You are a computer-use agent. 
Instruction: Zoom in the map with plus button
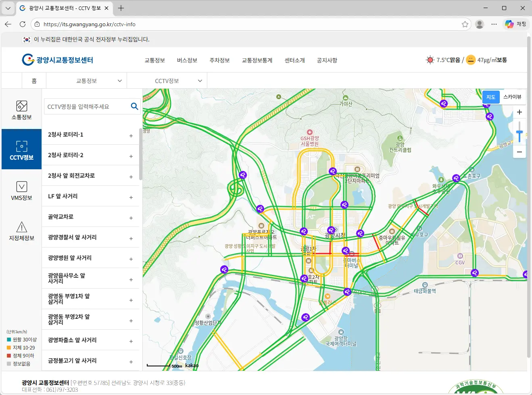(x=519, y=112)
